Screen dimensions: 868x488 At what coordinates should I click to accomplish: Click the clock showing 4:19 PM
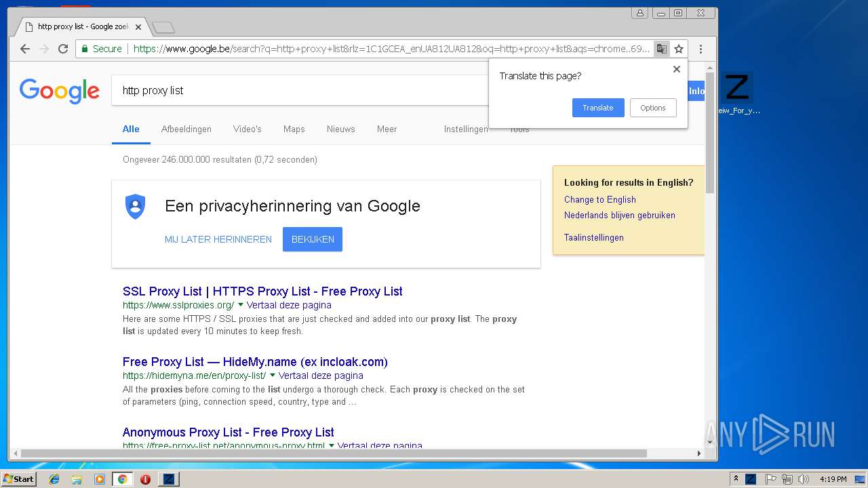833,479
